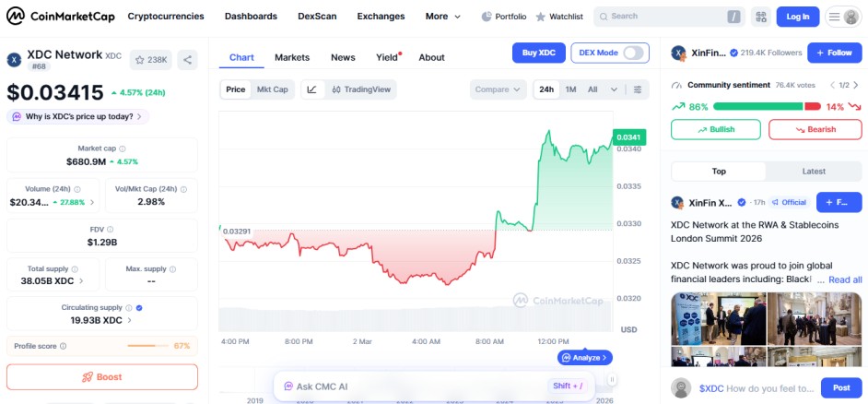This screenshot has width=868, height=404.
Task: Open the Watchlist star link
Action: click(x=559, y=17)
